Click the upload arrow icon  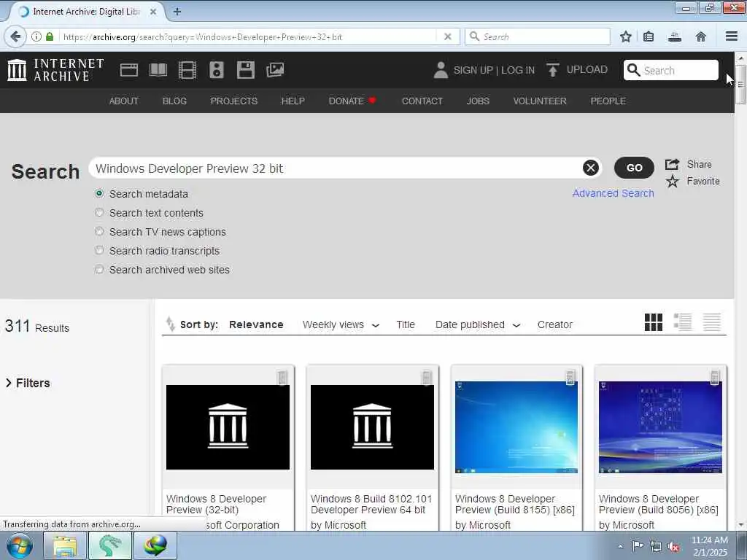[553, 70]
